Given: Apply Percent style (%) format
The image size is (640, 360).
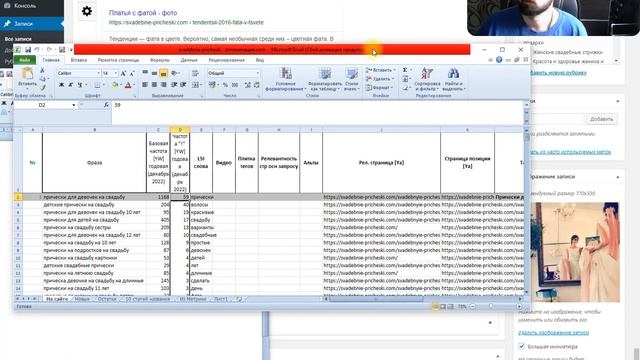Looking at the screenshot, I should point(225,85).
